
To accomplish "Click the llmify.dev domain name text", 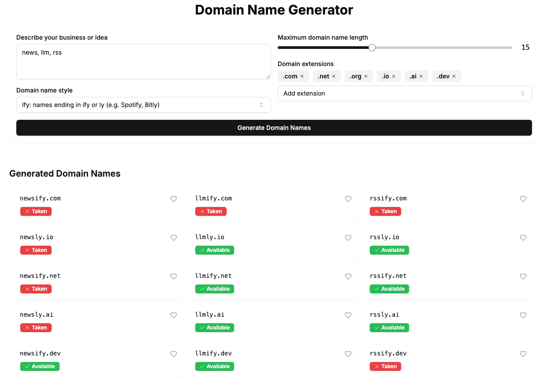I will coord(213,353).
